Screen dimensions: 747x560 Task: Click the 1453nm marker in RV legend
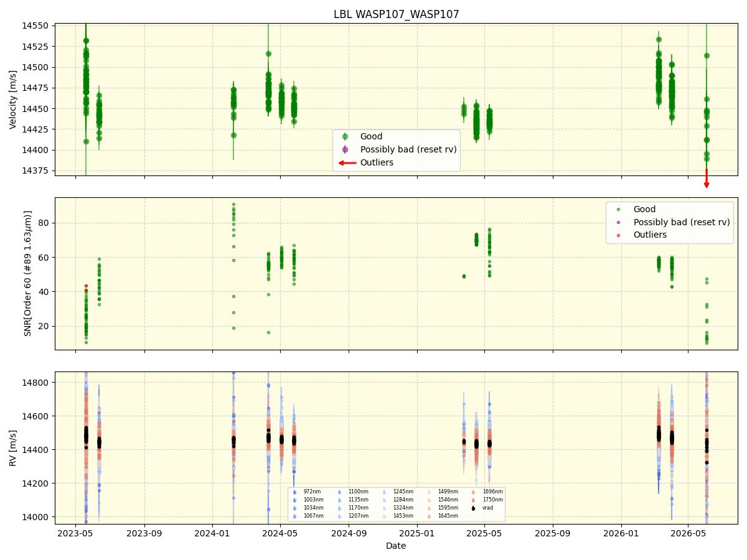pyautogui.click(x=384, y=516)
